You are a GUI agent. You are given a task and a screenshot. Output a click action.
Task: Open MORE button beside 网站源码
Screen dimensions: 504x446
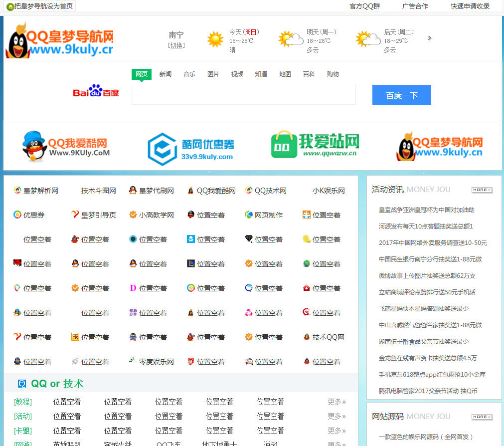tap(482, 417)
